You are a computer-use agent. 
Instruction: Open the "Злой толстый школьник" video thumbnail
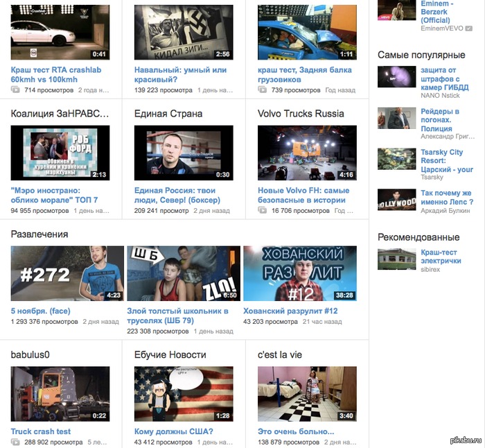pos(183,273)
